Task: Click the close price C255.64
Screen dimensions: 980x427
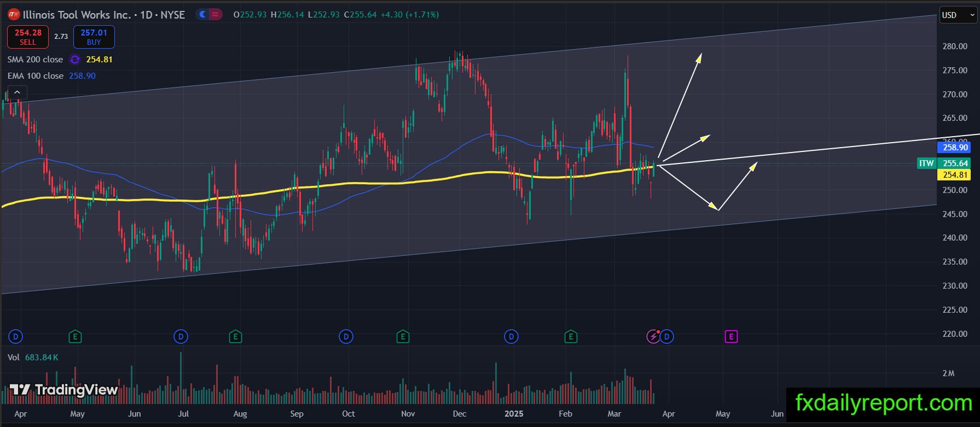Action: coord(360,15)
